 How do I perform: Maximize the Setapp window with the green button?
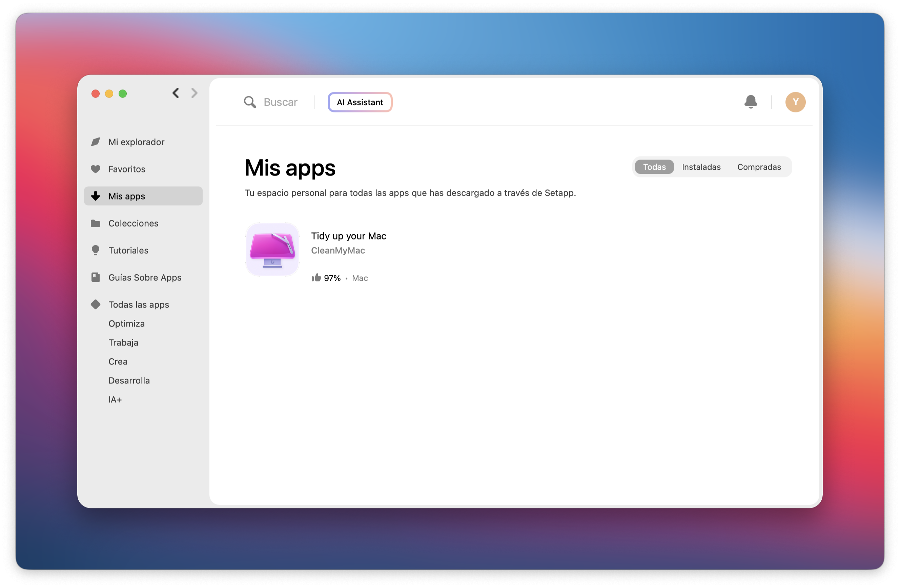click(123, 94)
